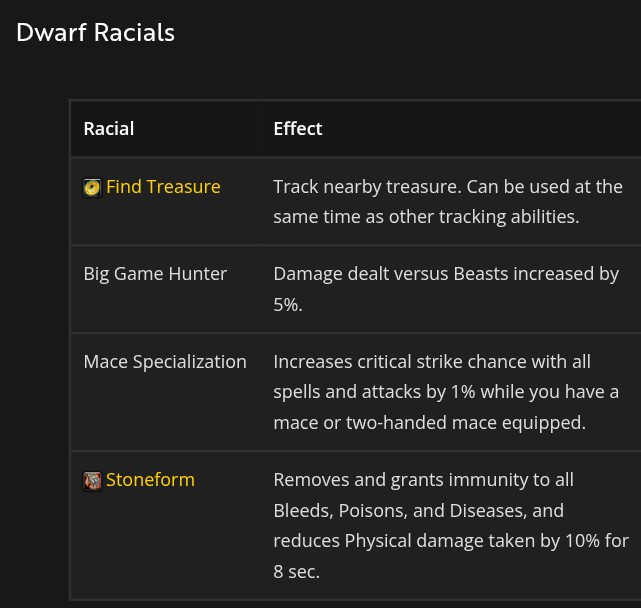Image resolution: width=641 pixels, height=608 pixels.
Task: Click 'Damage dealt versus Beasts increased by' text
Action: pyautogui.click(x=446, y=274)
